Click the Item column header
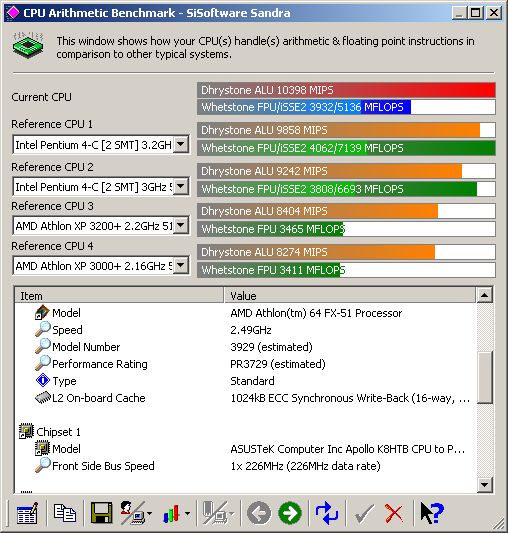The height and width of the screenshot is (533, 508). tap(119, 295)
